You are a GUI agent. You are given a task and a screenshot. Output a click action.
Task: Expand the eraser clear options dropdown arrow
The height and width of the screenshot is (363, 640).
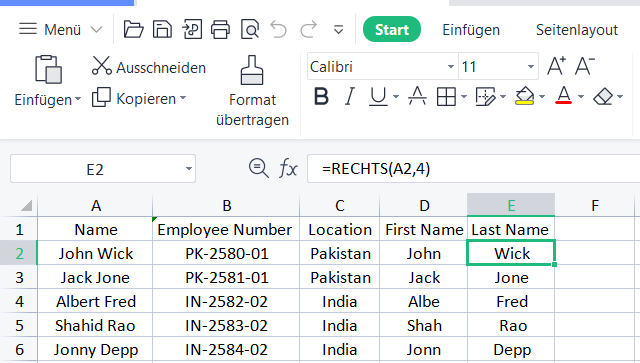point(620,97)
